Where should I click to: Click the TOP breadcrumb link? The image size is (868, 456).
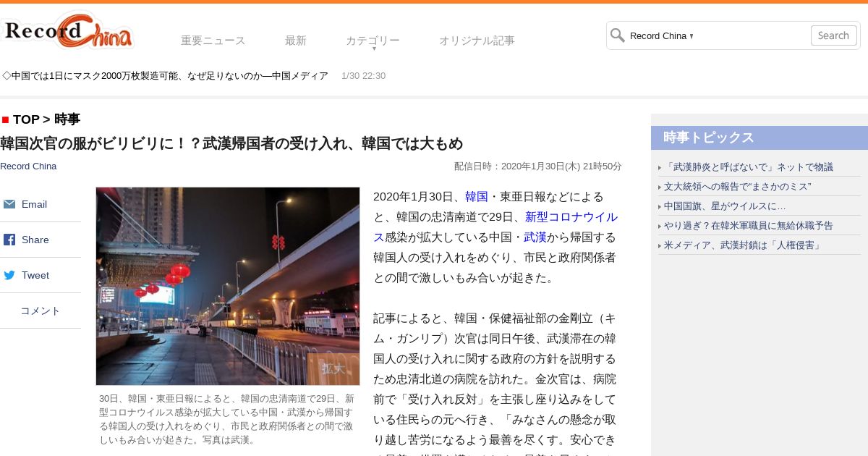[x=26, y=119]
